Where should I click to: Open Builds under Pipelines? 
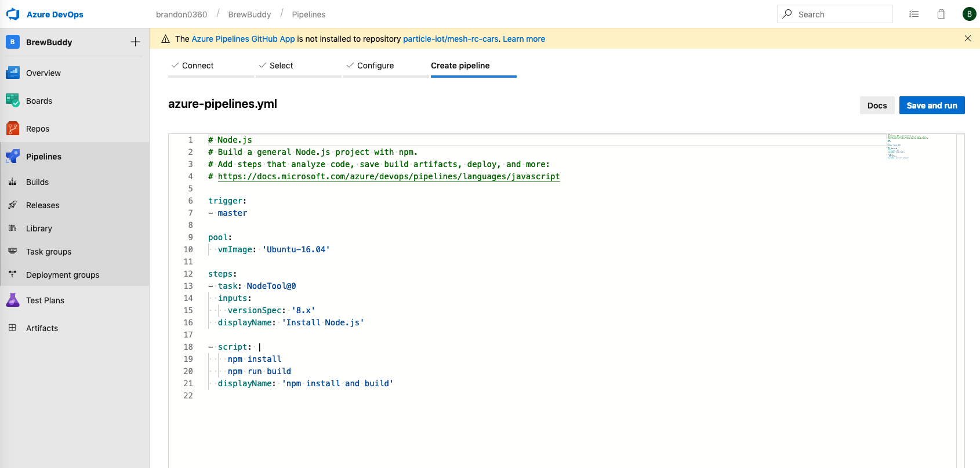(75, 182)
